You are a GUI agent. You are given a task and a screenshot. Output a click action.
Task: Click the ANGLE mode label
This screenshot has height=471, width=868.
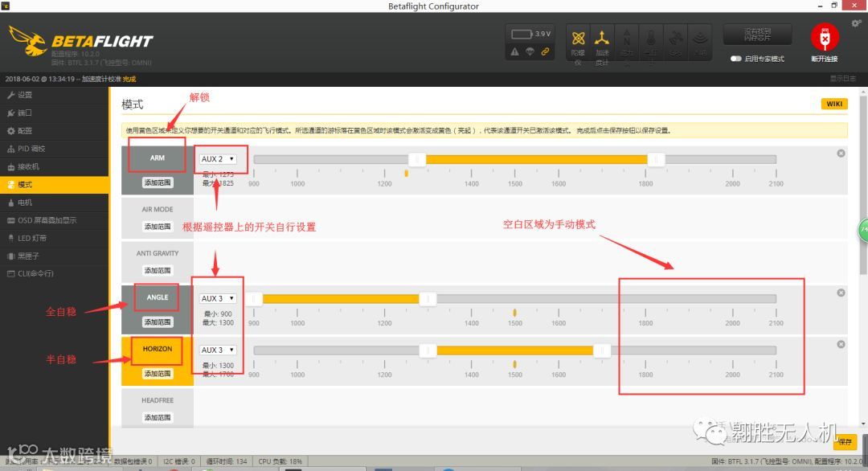click(x=158, y=297)
